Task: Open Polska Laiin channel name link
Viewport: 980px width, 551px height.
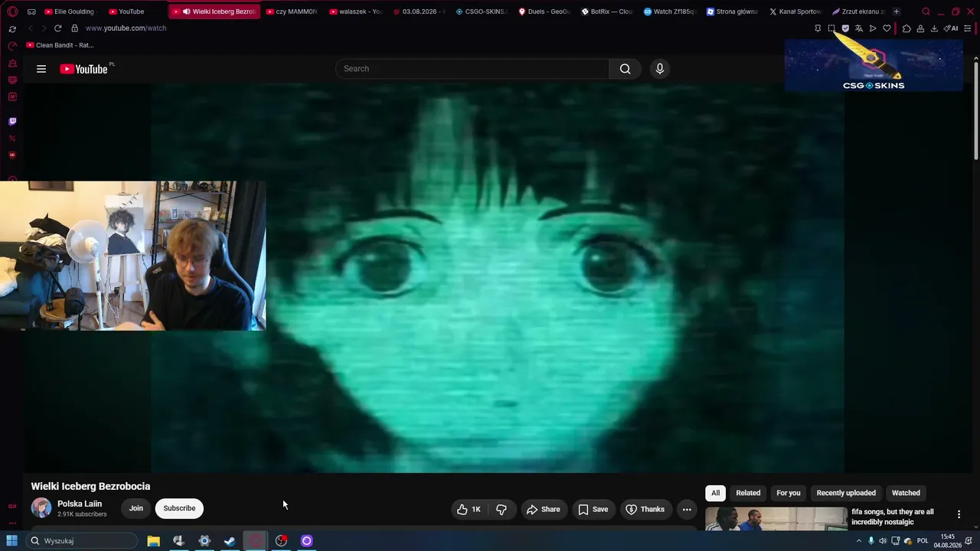Action: (x=80, y=504)
